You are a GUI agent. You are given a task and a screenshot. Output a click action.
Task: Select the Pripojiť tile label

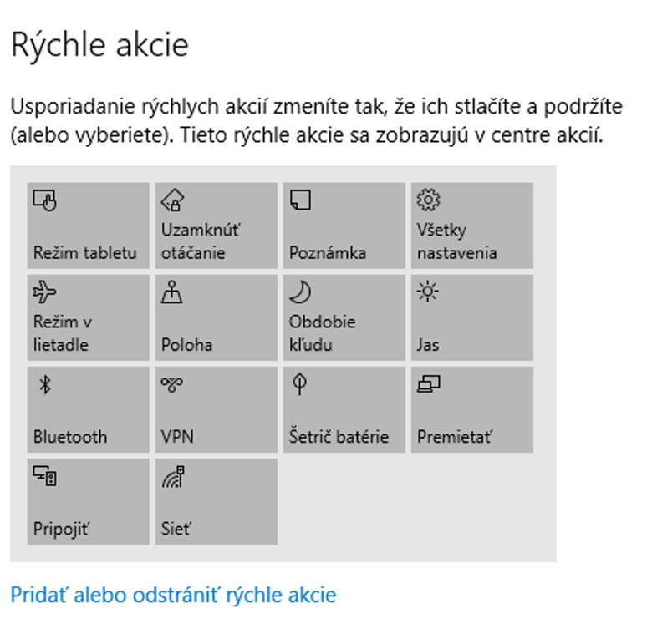point(61,528)
